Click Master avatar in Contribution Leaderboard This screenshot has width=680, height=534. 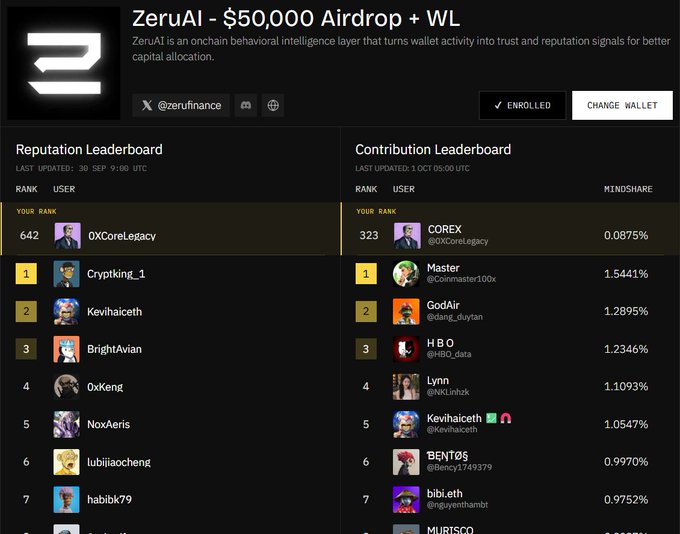coord(406,274)
